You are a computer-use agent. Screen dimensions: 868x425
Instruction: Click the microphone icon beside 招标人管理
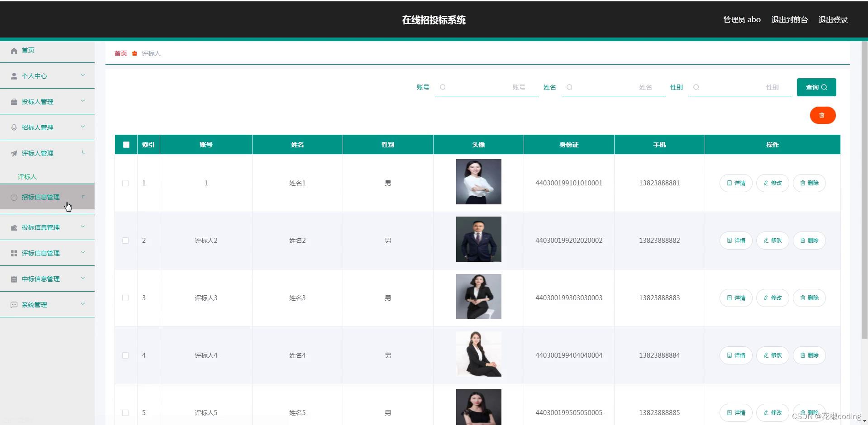(14, 127)
